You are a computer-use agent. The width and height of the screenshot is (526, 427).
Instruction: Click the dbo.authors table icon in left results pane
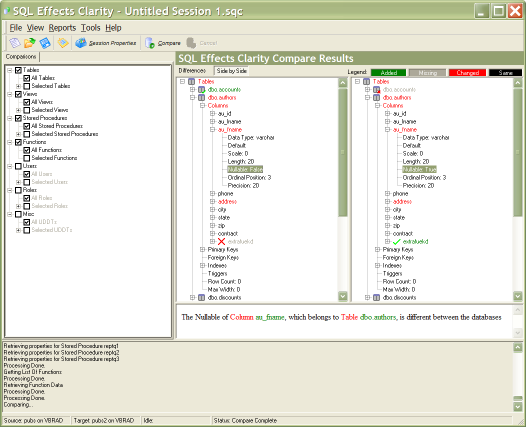point(201,98)
